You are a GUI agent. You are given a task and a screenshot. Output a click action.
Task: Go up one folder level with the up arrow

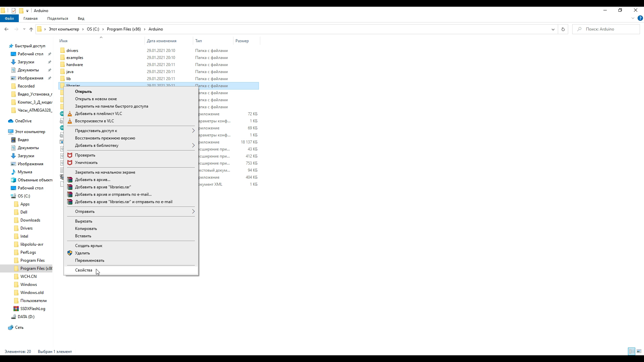[x=31, y=29]
